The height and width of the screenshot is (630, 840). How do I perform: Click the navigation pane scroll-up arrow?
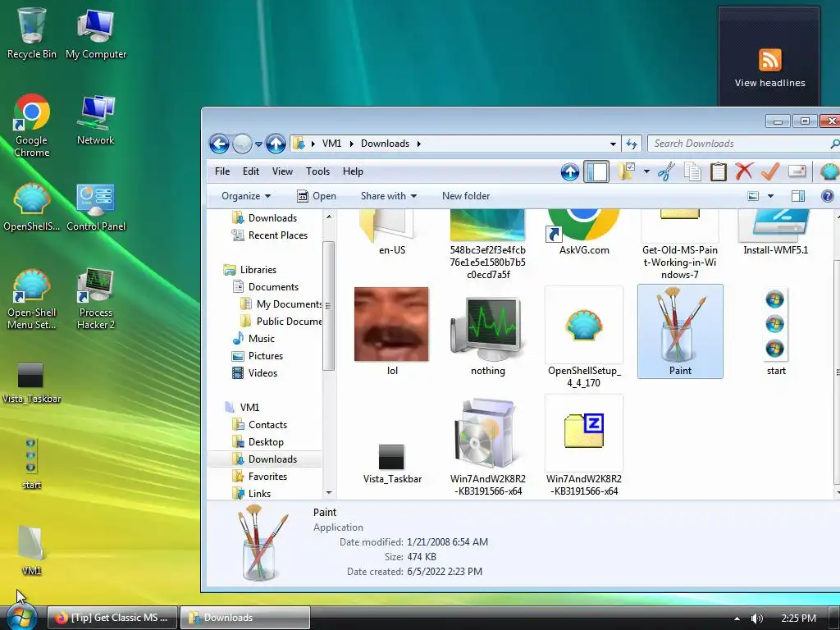point(329,217)
